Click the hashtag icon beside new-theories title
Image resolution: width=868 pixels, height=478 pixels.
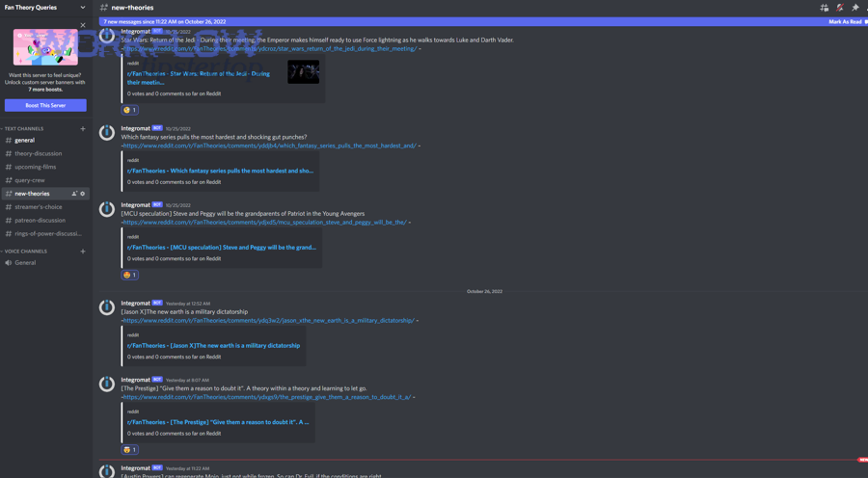click(x=103, y=8)
